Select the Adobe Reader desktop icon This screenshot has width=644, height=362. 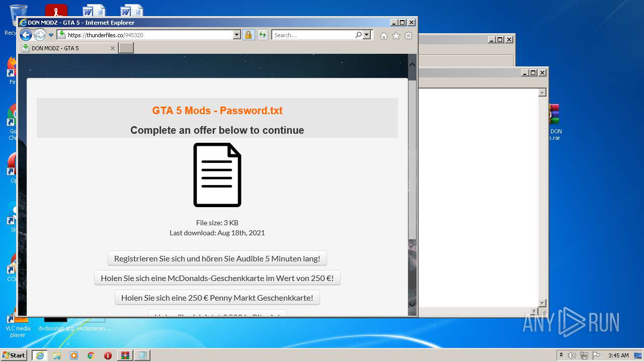point(56,10)
